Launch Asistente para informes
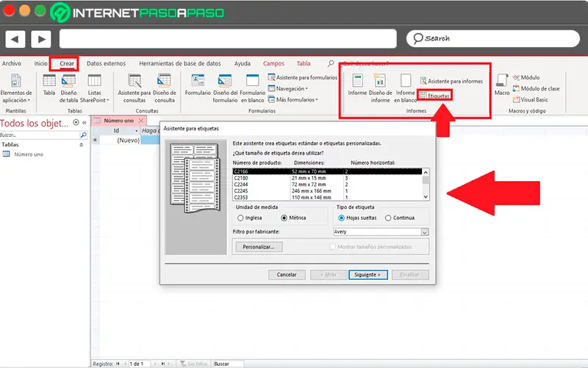Viewport: 588px width, 368px height. pos(451,81)
